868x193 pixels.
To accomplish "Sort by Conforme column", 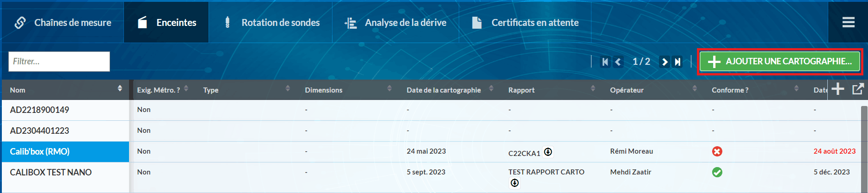I will coord(796,88).
